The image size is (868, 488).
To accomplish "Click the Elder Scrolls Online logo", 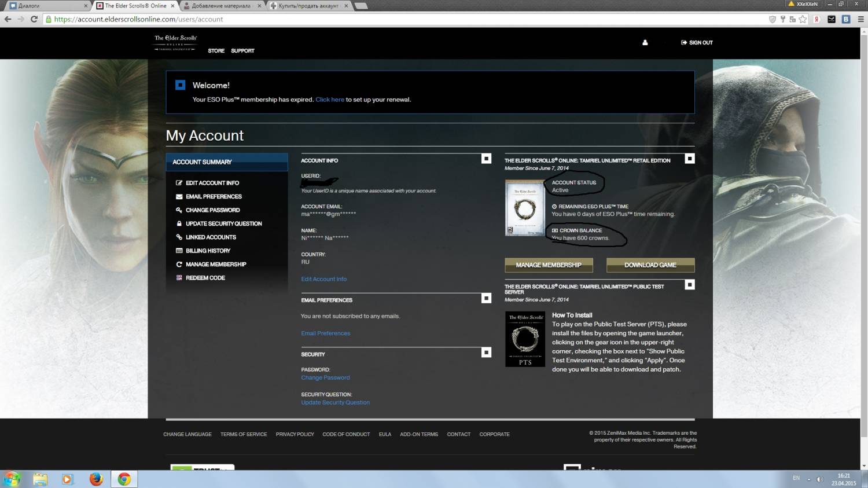I will pos(175,42).
